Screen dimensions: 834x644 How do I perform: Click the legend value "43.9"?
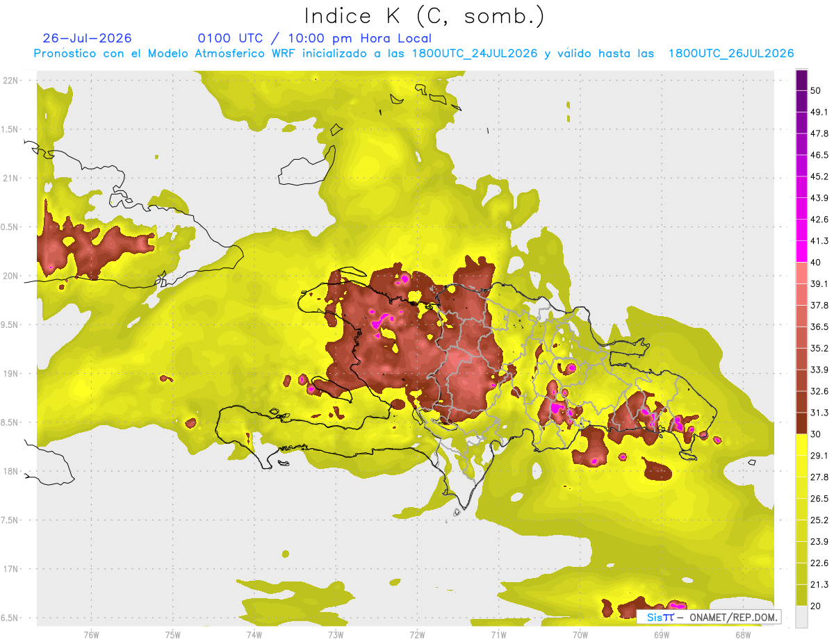[x=819, y=198]
